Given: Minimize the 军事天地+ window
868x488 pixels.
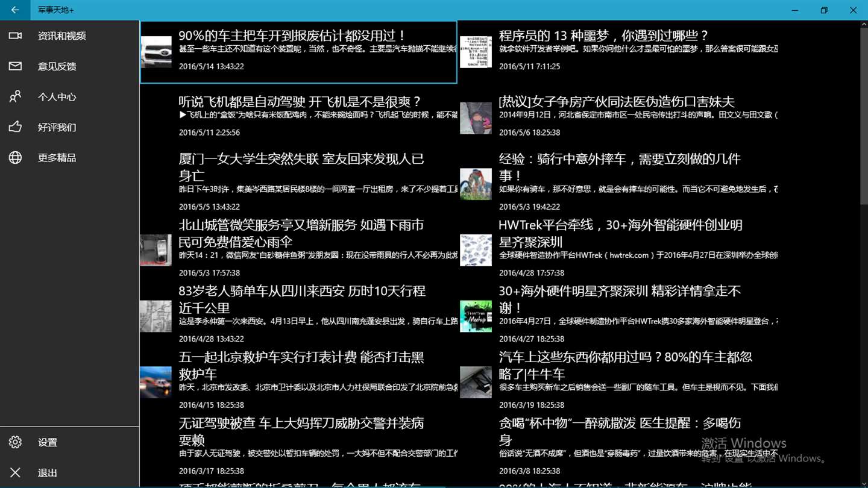Looking at the screenshot, I should pyautogui.click(x=795, y=10).
